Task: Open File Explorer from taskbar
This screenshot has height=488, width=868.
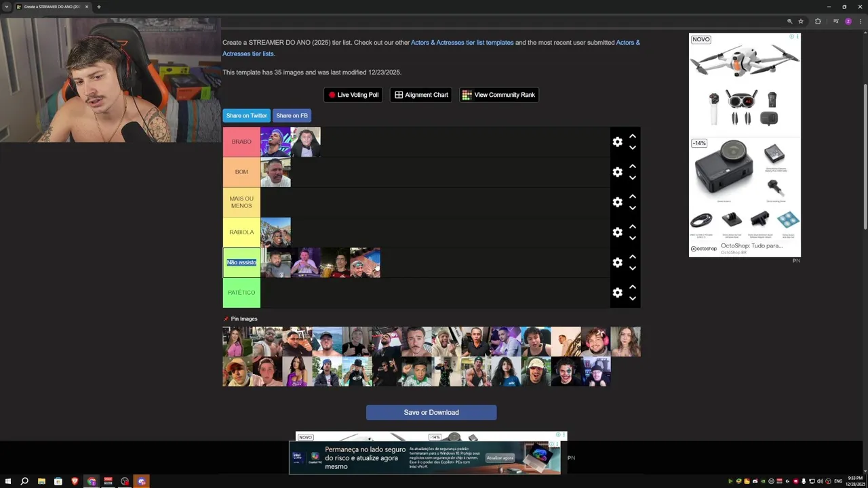Action: tap(41, 481)
